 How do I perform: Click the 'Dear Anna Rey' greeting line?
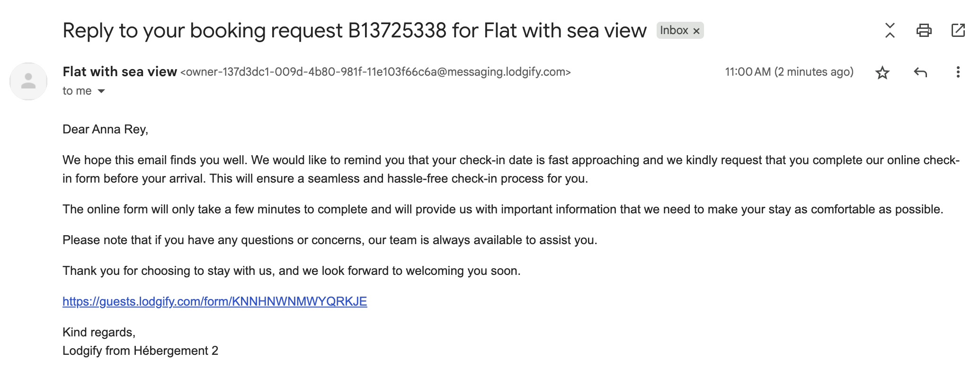click(105, 129)
